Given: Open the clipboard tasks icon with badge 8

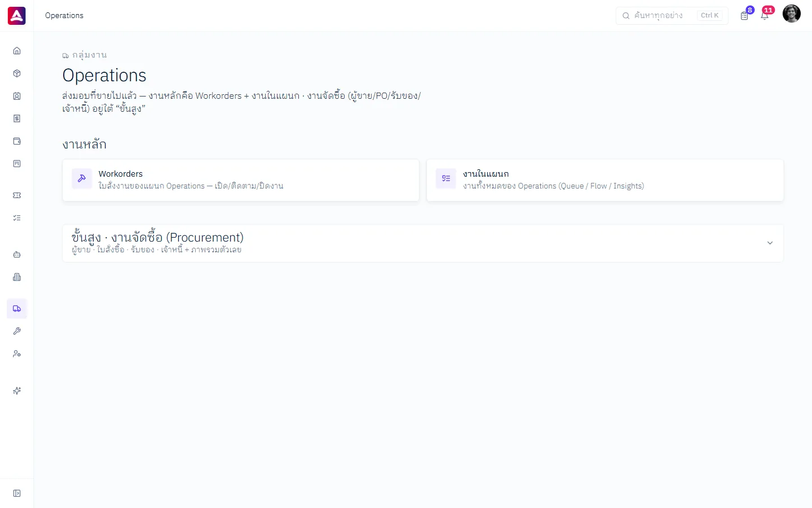Looking at the screenshot, I should pyautogui.click(x=744, y=16).
